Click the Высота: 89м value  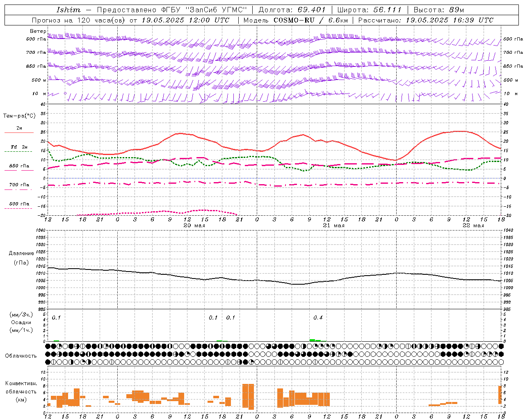pyautogui.click(x=438, y=10)
